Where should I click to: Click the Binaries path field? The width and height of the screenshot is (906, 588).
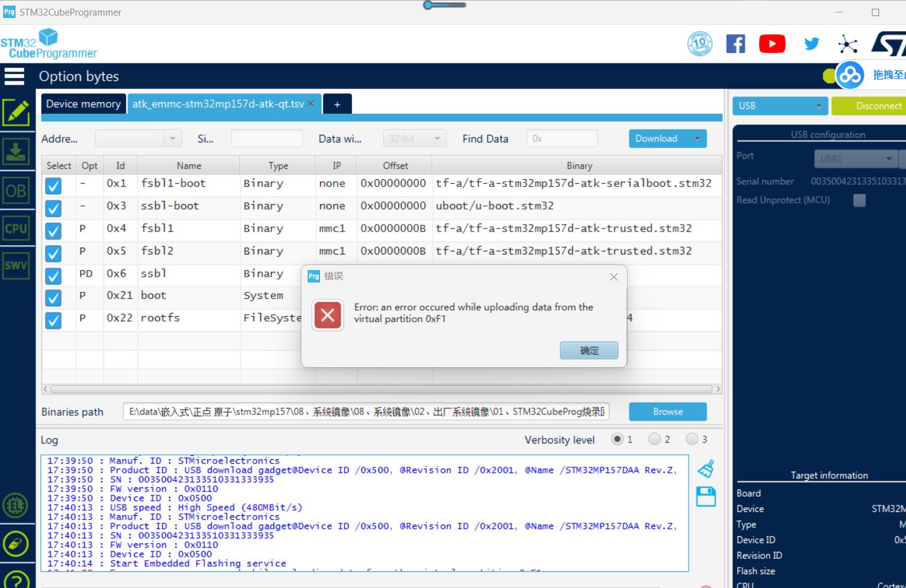pyautogui.click(x=366, y=412)
